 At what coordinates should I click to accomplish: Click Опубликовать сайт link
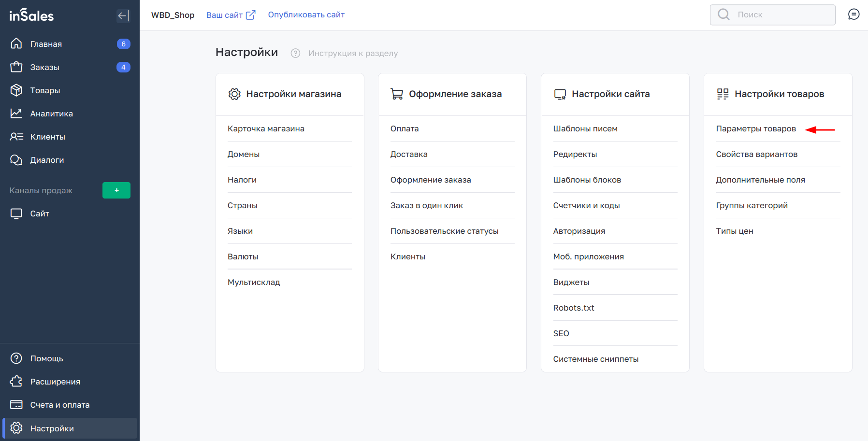pos(306,14)
